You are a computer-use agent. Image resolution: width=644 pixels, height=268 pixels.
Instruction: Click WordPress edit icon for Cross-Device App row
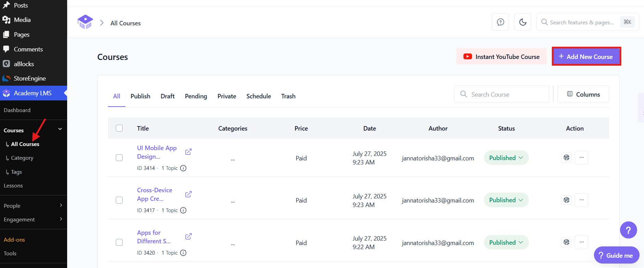[566, 200]
